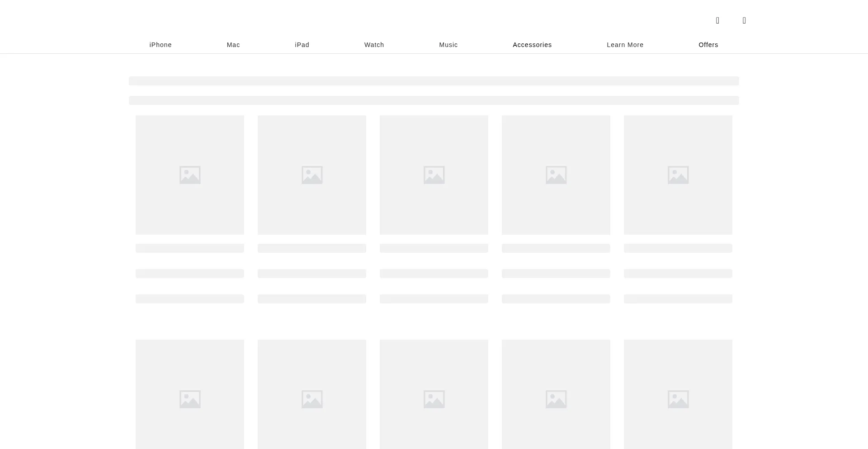Click fourth product image placeholder in top row
This screenshot has width=868, height=449.
[x=556, y=175]
